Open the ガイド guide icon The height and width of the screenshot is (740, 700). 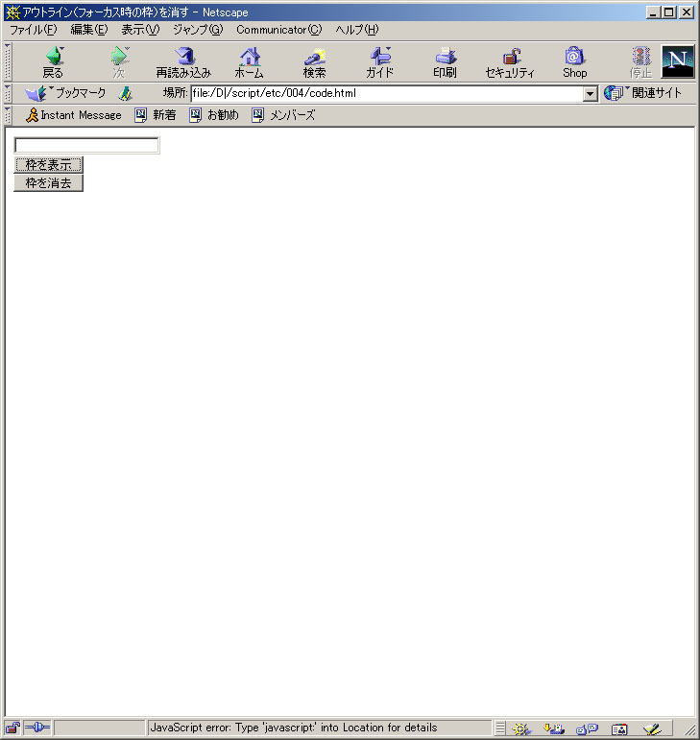tap(379, 61)
